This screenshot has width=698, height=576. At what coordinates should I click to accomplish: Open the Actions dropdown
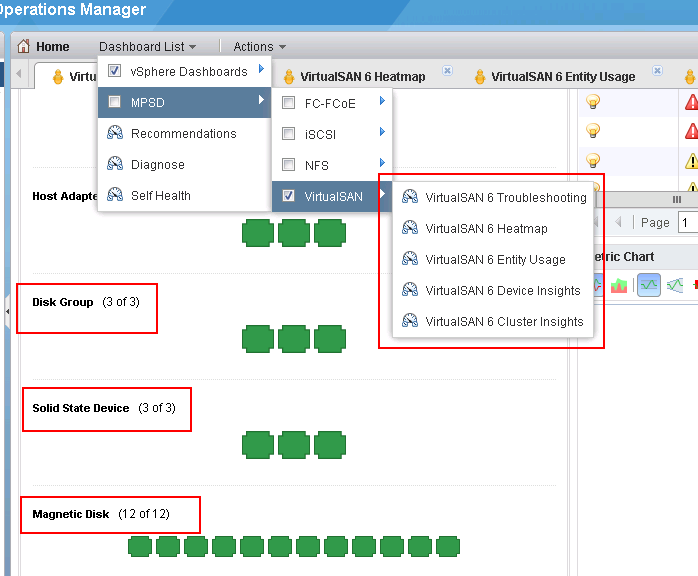tap(260, 46)
